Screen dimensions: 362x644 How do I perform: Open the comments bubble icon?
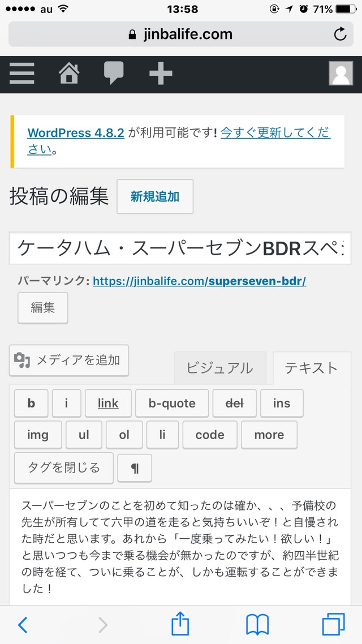tap(114, 74)
